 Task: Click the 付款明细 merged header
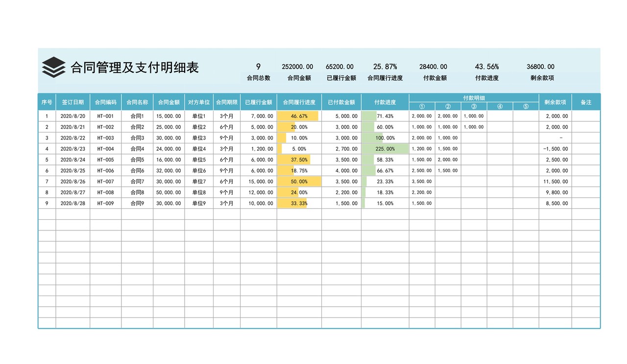coord(474,98)
